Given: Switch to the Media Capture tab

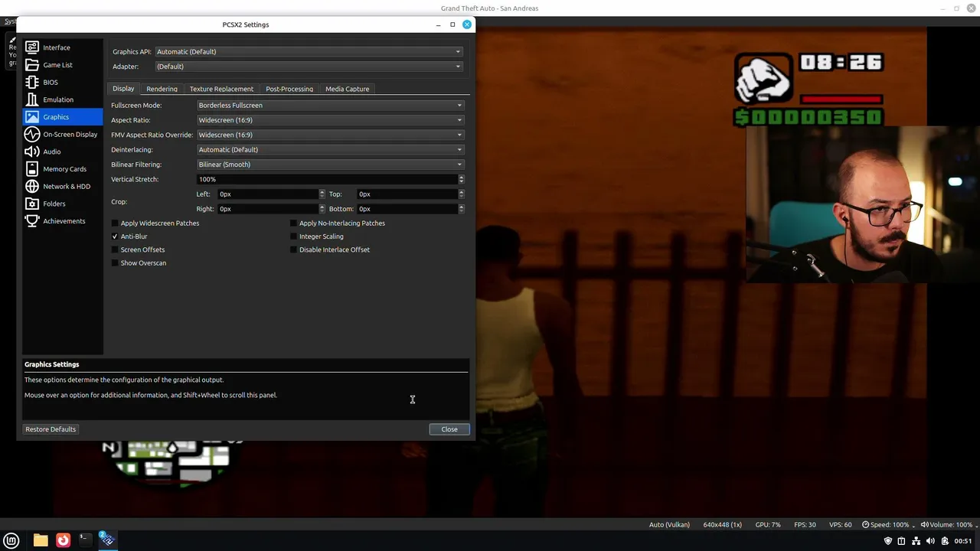Looking at the screenshot, I should 347,89.
